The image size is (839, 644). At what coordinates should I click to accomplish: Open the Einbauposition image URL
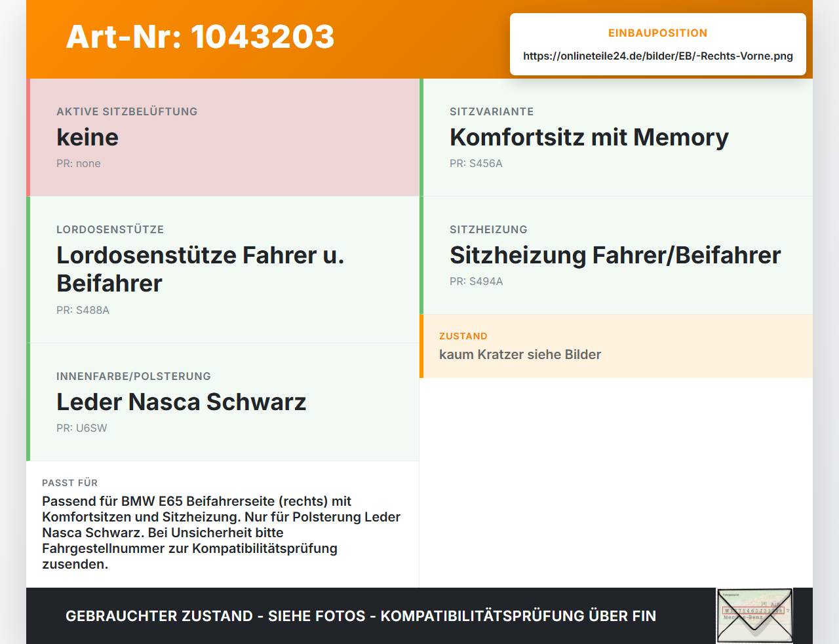click(x=658, y=56)
